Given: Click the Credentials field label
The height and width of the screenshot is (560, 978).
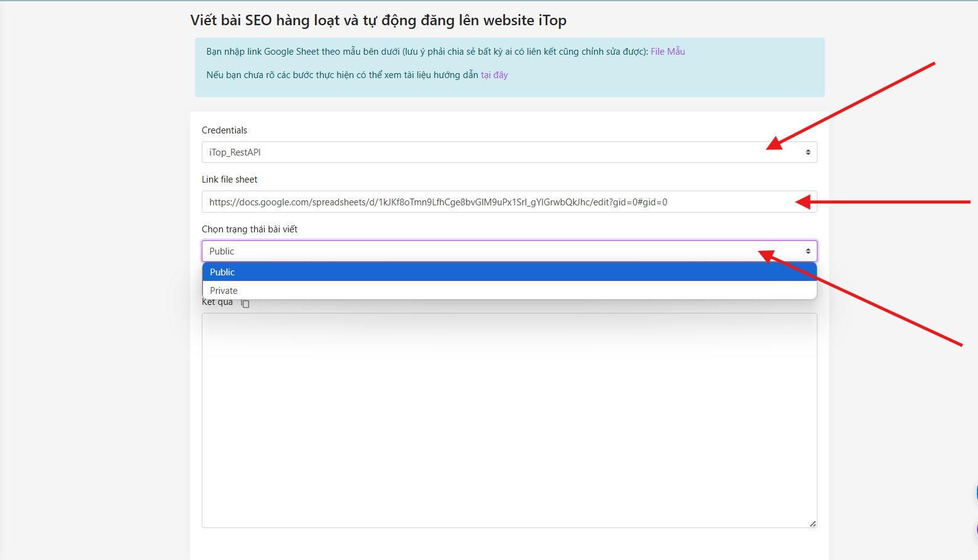Looking at the screenshot, I should coord(225,130).
